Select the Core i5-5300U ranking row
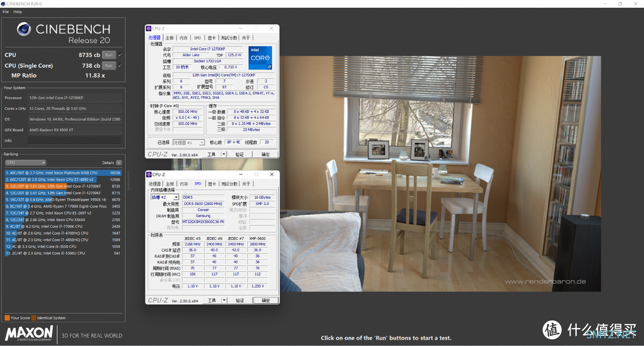644x346 pixels. (63, 253)
